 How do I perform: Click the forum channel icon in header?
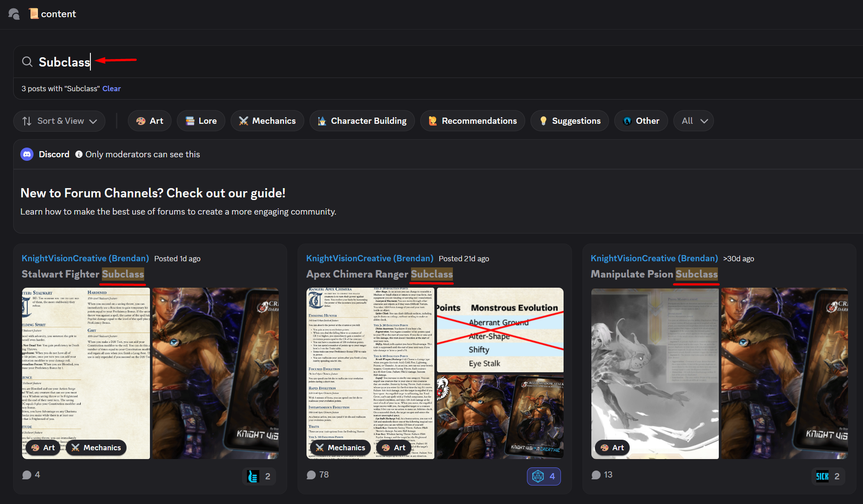[14, 14]
